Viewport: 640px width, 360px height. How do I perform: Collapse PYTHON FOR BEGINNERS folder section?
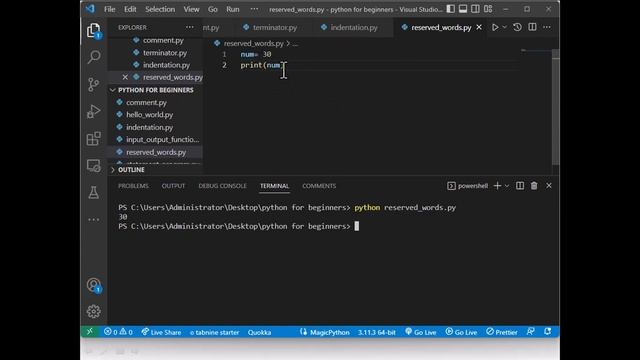(x=155, y=90)
